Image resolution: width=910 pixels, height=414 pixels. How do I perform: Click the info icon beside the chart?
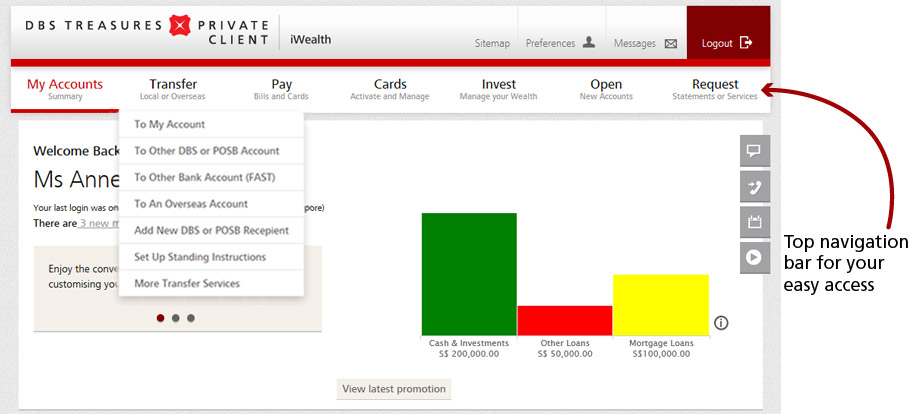click(x=721, y=323)
